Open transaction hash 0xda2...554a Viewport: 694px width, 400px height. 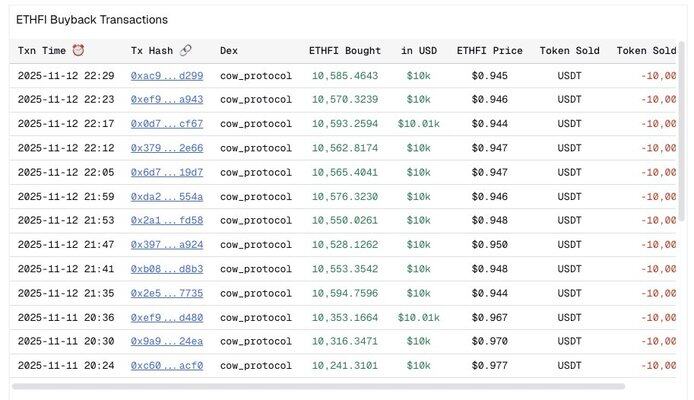166,197
